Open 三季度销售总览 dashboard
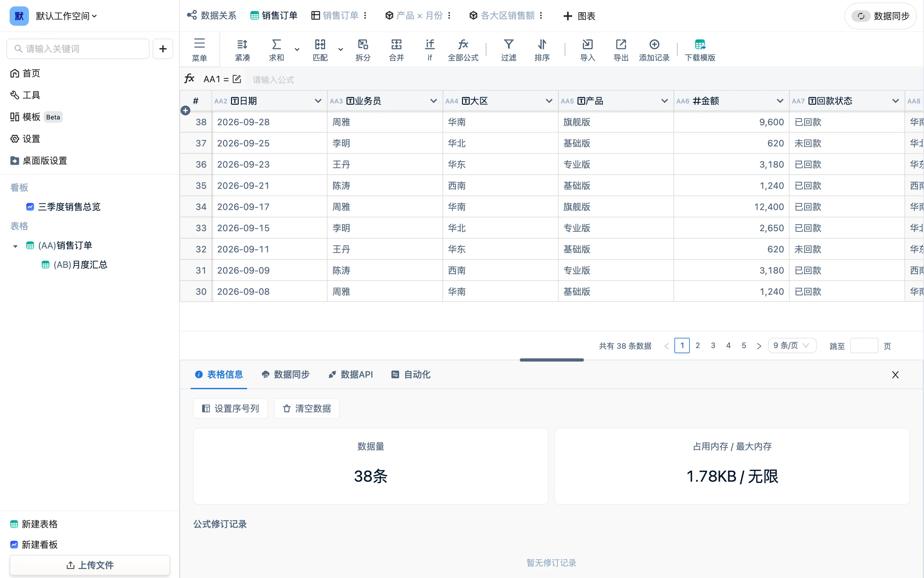Viewport: 924px width, 578px height. pyautogui.click(x=64, y=207)
